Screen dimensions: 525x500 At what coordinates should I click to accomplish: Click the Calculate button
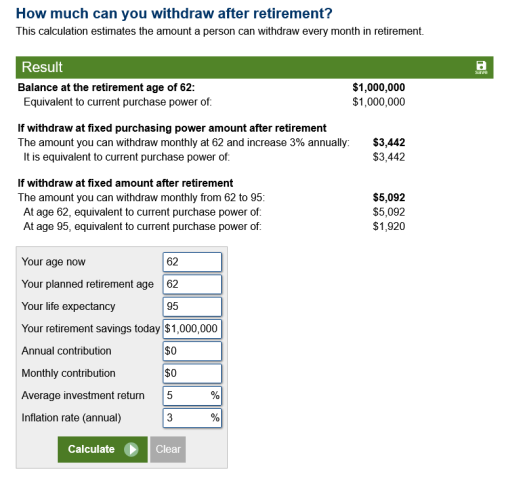pos(102,449)
